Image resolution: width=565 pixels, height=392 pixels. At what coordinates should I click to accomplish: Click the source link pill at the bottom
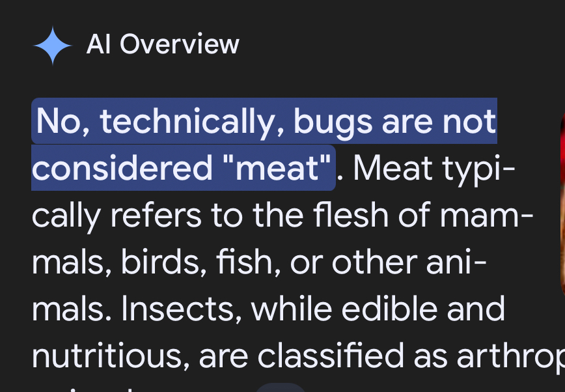pos(280,387)
